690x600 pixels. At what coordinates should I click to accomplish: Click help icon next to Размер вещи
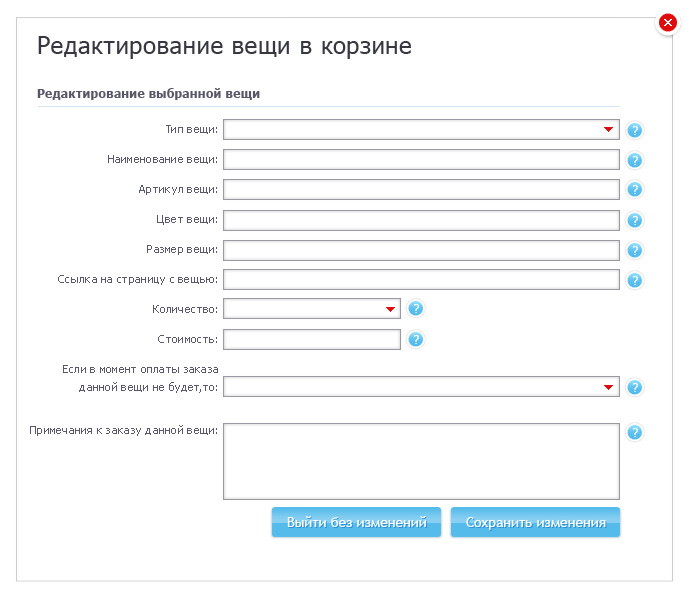[634, 250]
